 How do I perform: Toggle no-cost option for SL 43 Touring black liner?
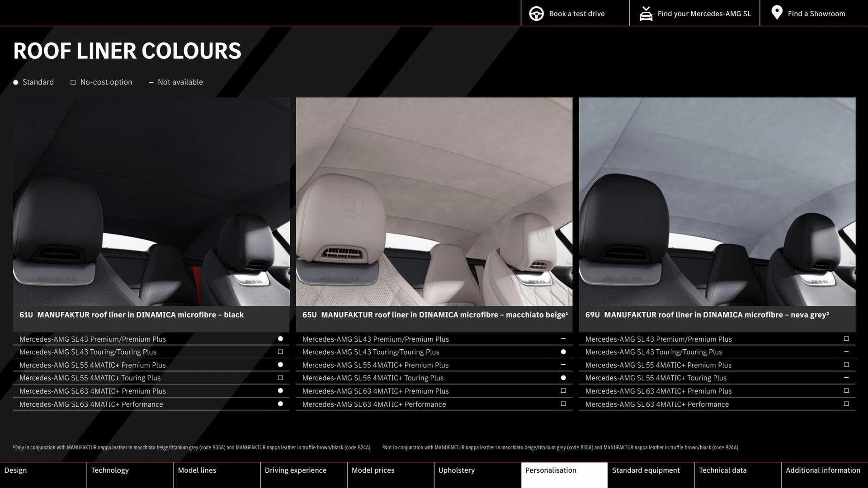click(280, 351)
